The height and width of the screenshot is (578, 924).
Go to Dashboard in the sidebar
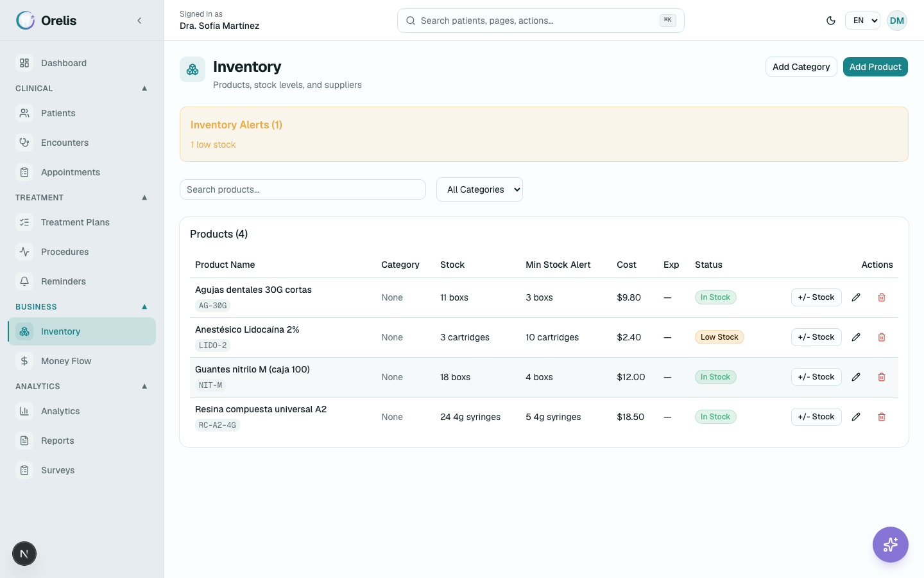[82, 63]
